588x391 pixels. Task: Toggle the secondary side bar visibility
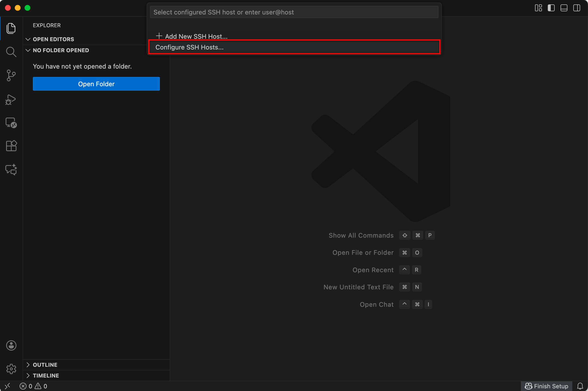click(x=576, y=8)
